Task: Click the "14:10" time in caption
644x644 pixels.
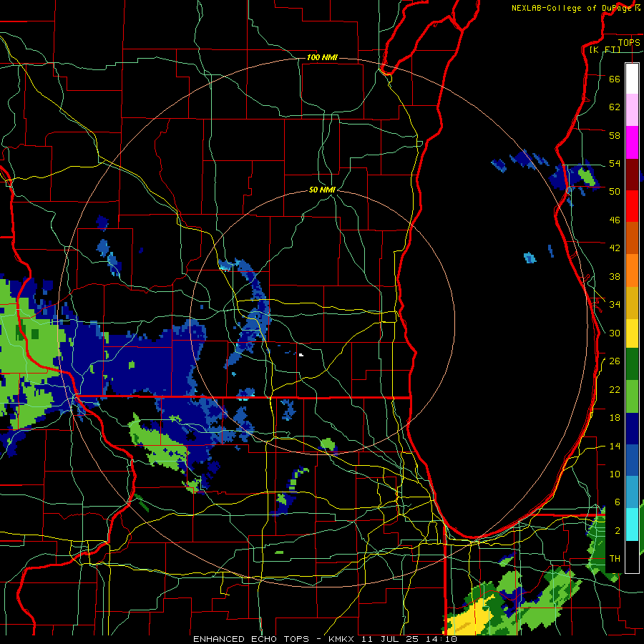Action: click(441, 639)
